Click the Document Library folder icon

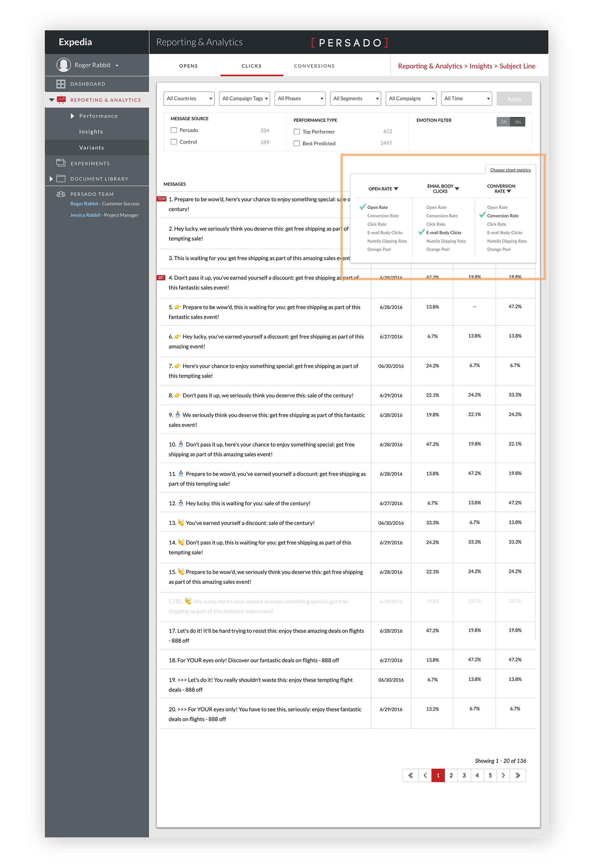[61, 178]
